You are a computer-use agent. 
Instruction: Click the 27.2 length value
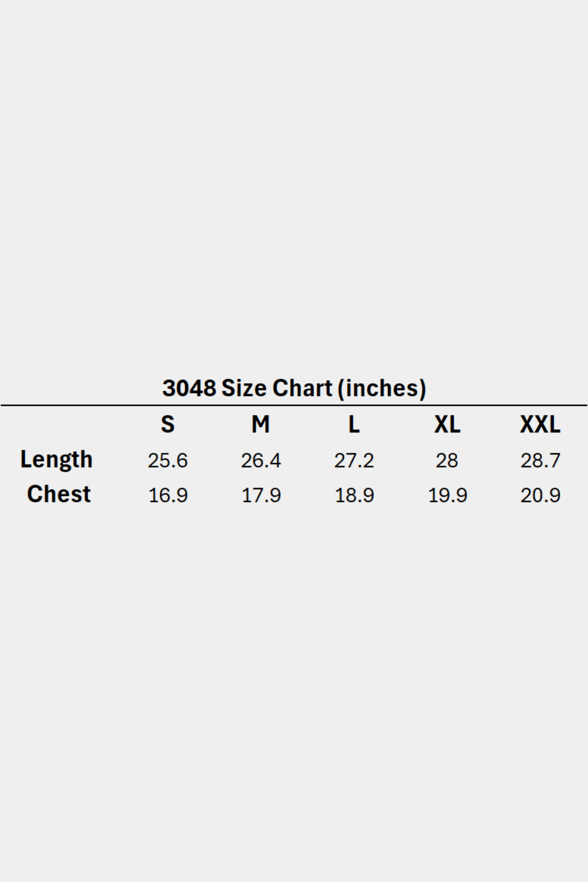(x=354, y=461)
